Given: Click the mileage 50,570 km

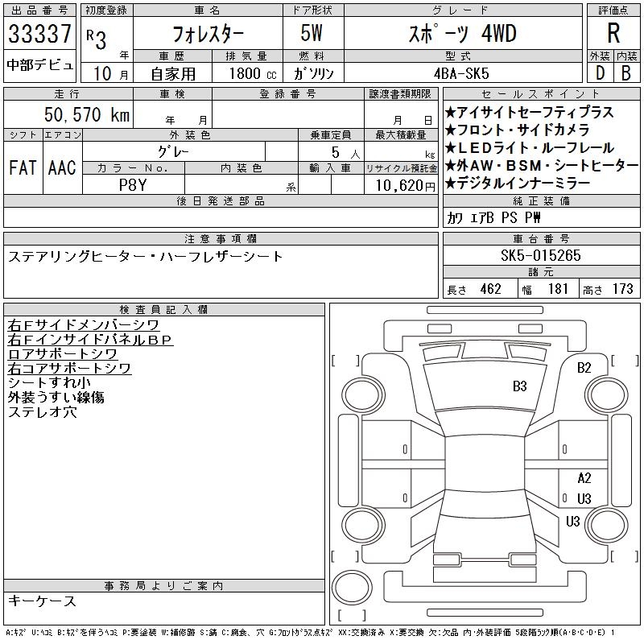Looking at the screenshot, I should (87, 114).
